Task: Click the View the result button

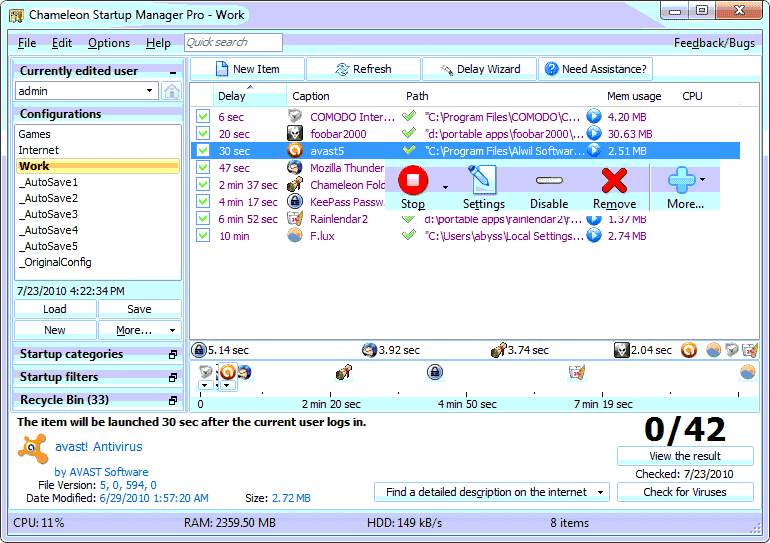Action: [x=685, y=456]
